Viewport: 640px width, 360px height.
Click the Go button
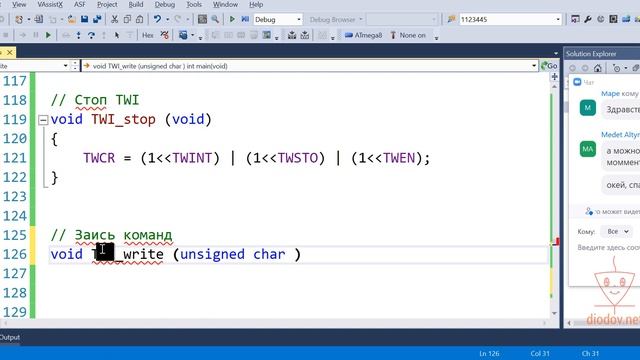(x=549, y=66)
